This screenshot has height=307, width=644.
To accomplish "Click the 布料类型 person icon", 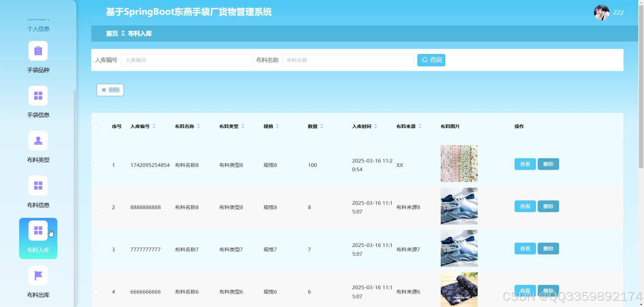I will tap(38, 140).
